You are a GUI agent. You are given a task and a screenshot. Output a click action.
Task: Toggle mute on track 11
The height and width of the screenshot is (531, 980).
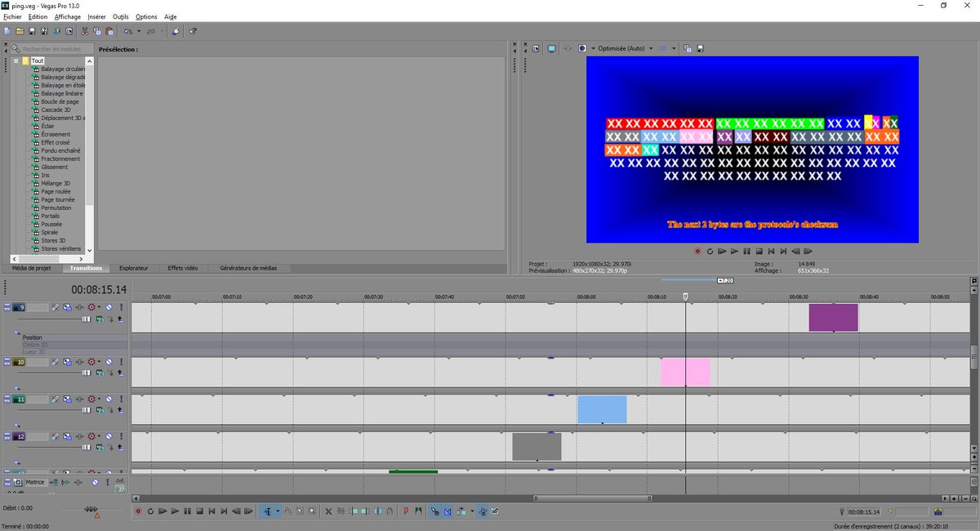pyautogui.click(x=109, y=399)
